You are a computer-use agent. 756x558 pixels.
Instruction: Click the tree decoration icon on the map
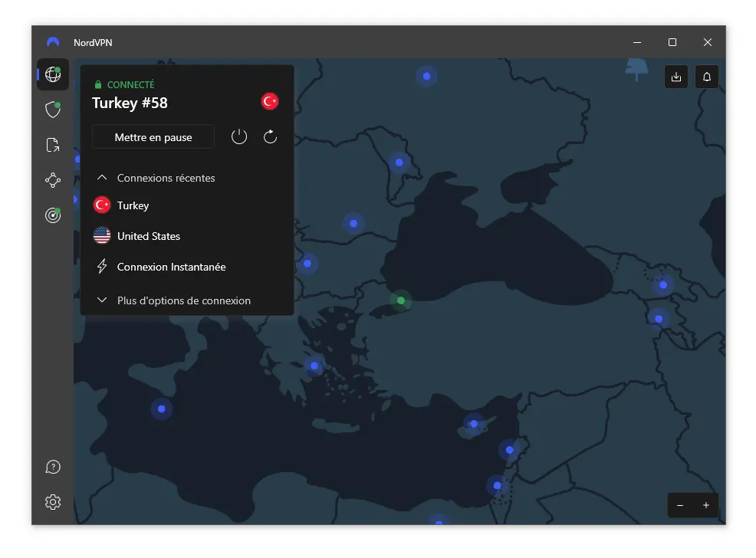point(636,70)
